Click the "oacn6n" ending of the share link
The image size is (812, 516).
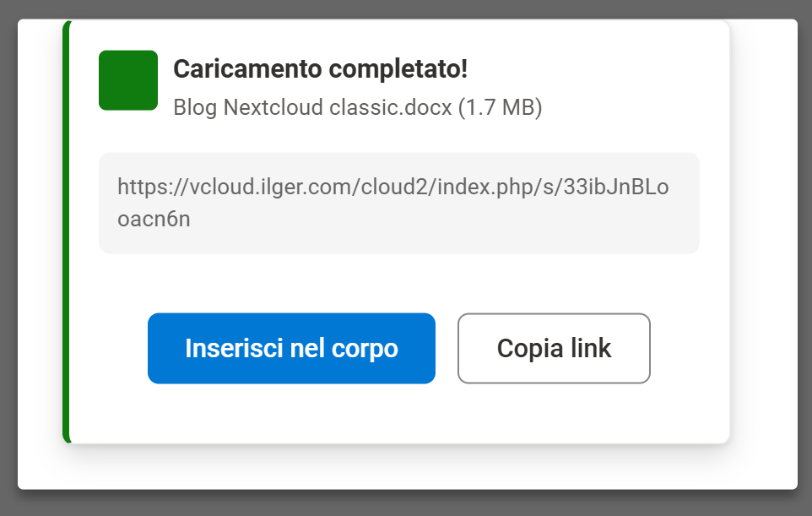[x=154, y=220]
